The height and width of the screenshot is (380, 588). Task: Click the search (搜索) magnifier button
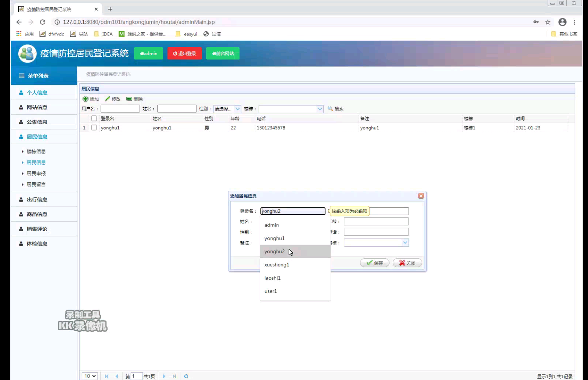pyautogui.click(x=335, y=109)
